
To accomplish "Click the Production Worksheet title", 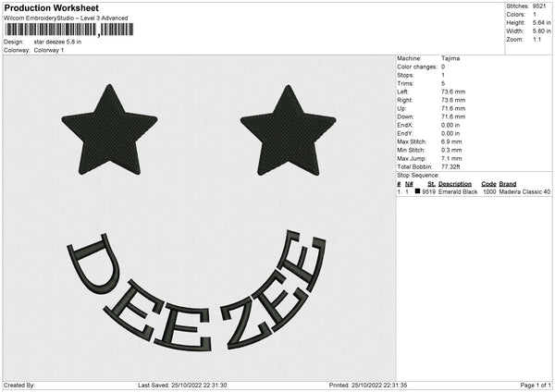I will point(51,7).
